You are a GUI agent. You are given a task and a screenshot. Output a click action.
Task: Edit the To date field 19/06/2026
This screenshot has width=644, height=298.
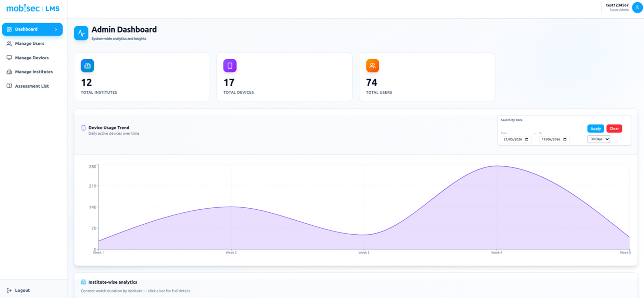(554, 139)
